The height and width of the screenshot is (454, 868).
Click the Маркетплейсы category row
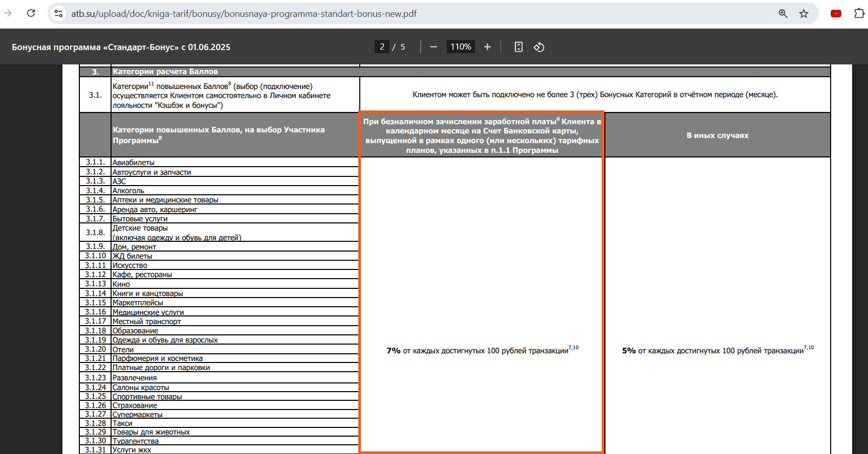[x=219, y=303]
